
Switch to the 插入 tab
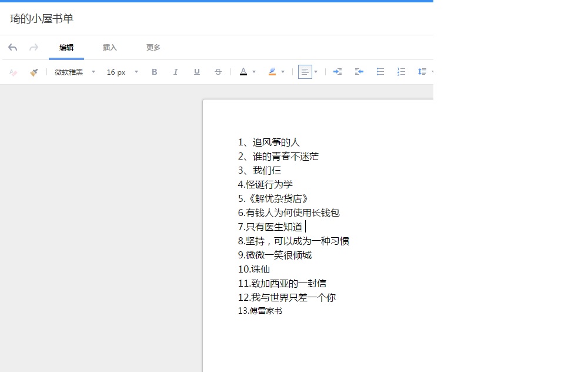coord(110,48)
